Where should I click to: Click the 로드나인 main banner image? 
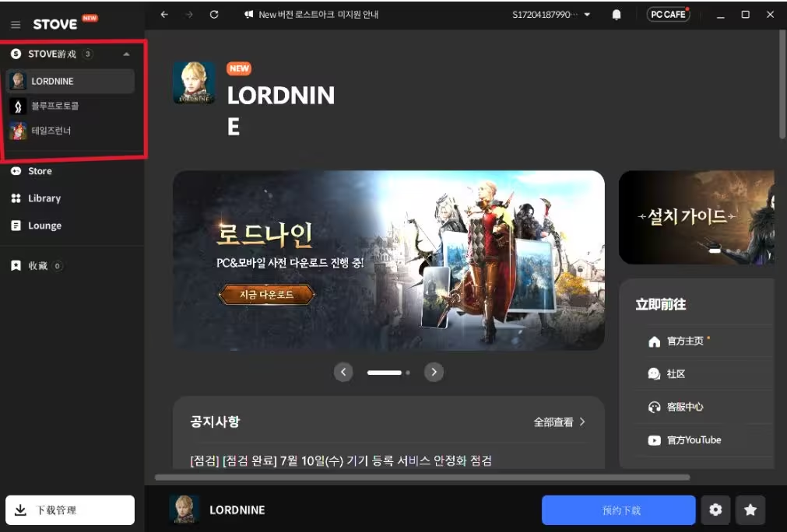click(388, 261)
